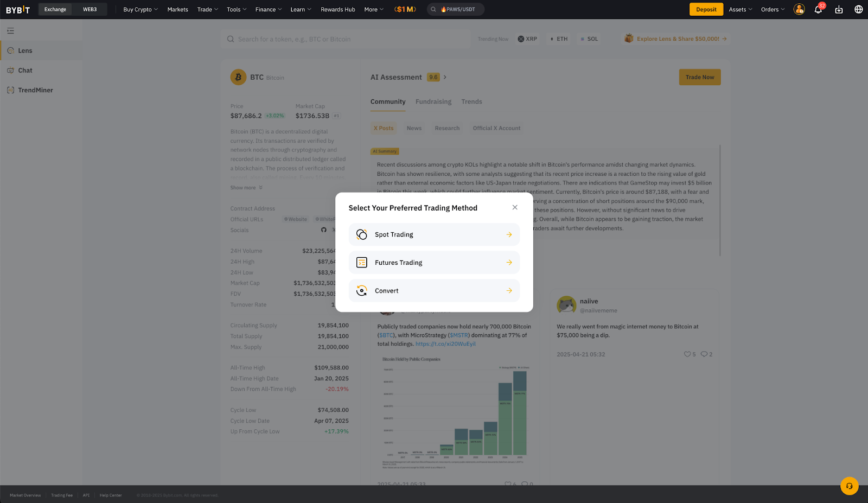Select the X Posts filter tab
Image resolution: width=868 pixels, height=503 pixels.
pos(384,128)
